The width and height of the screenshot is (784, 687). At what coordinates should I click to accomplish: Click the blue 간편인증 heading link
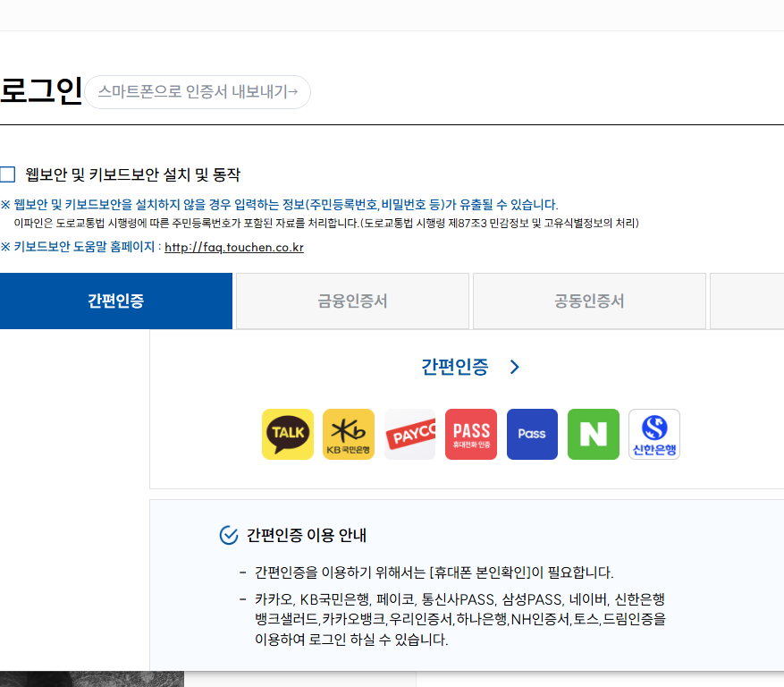(454, 367)
